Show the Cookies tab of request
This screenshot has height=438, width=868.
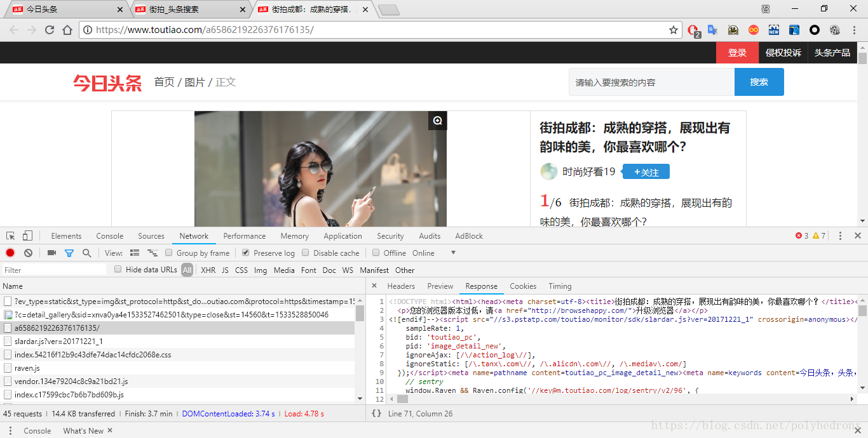point(523,286)
